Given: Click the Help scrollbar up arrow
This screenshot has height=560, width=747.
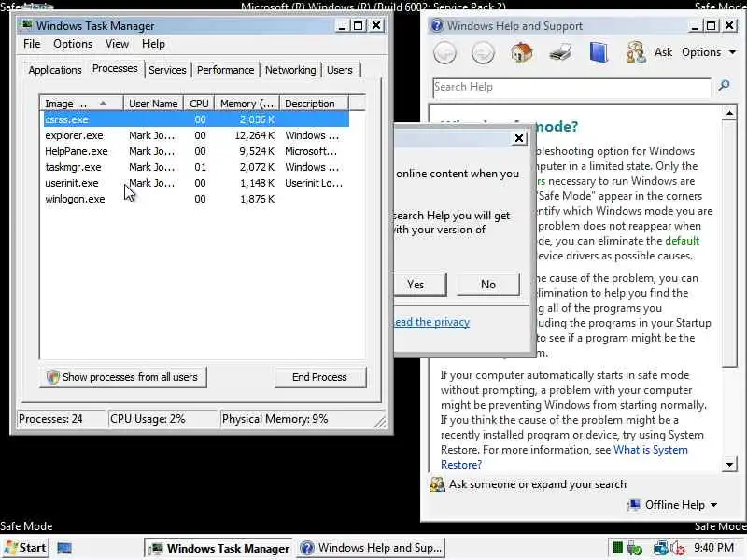Looking at the screenshot, I should 729,113.
